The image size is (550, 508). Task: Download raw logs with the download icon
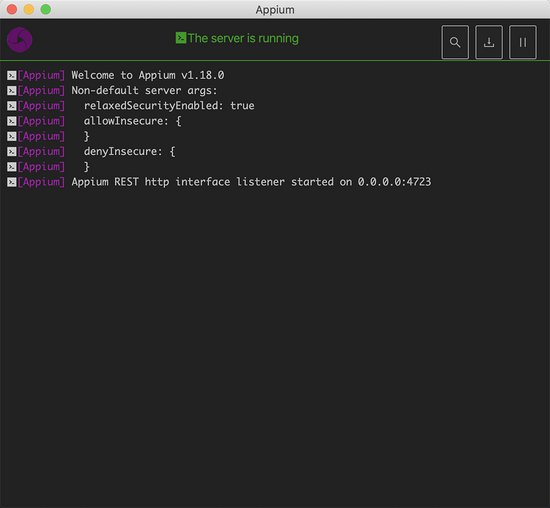tap(489, 42)
